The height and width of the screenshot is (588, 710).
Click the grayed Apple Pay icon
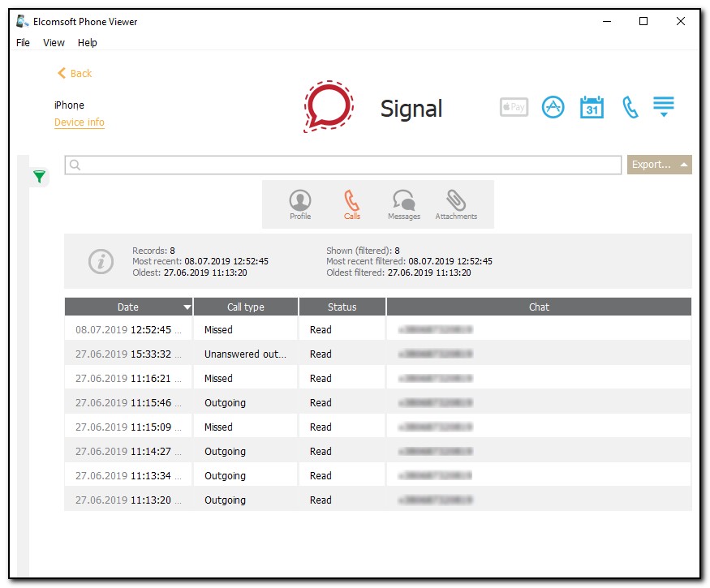point(513,106)
